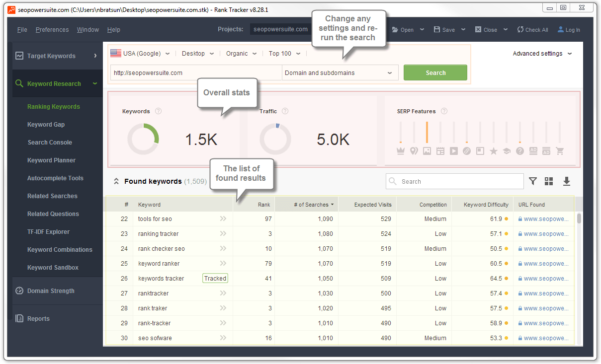Screen dimensions: 601x364
Task: Open the 'Domain and subdomains' dropdown
Action: pos(340,73)
